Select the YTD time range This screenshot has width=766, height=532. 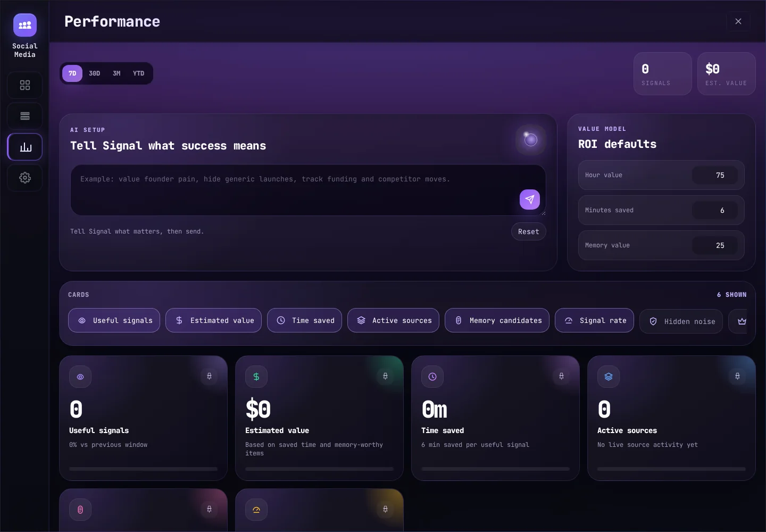pos(139,73)
